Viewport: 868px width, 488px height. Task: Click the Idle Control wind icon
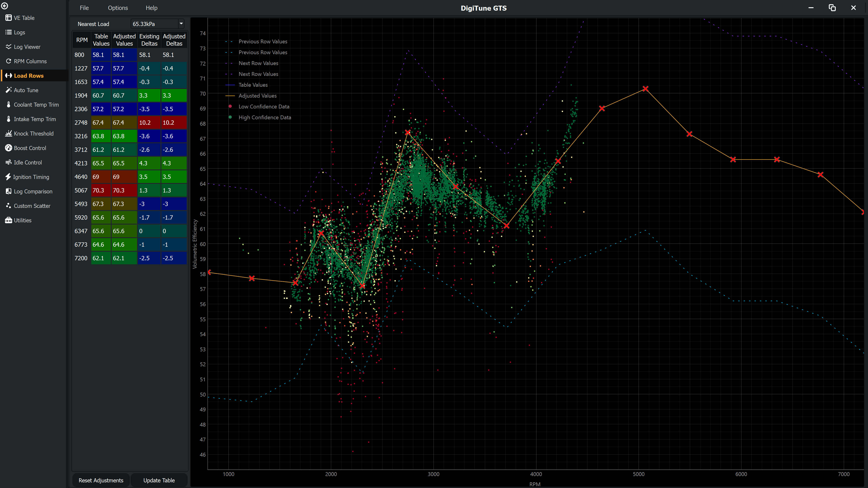point(8,163)
